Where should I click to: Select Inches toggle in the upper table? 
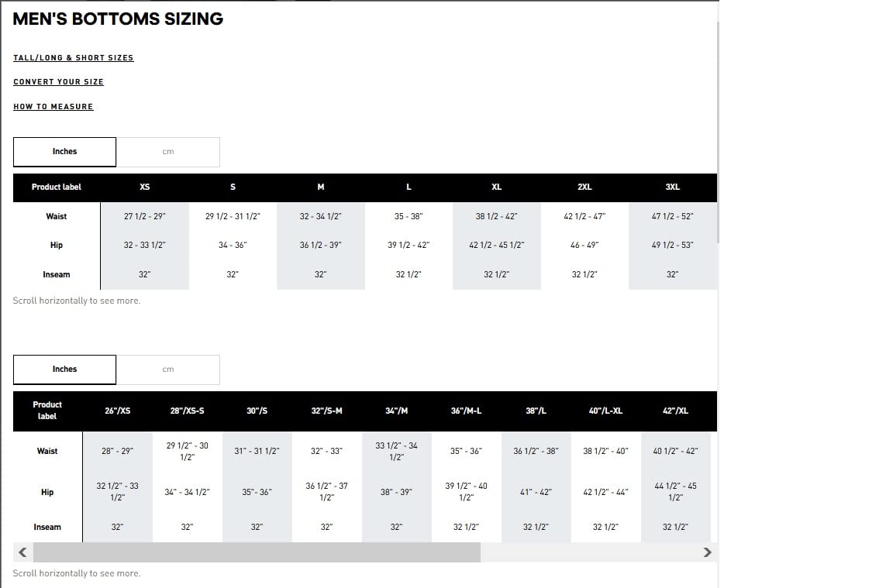pyautogui.click(x=64, y=152)
